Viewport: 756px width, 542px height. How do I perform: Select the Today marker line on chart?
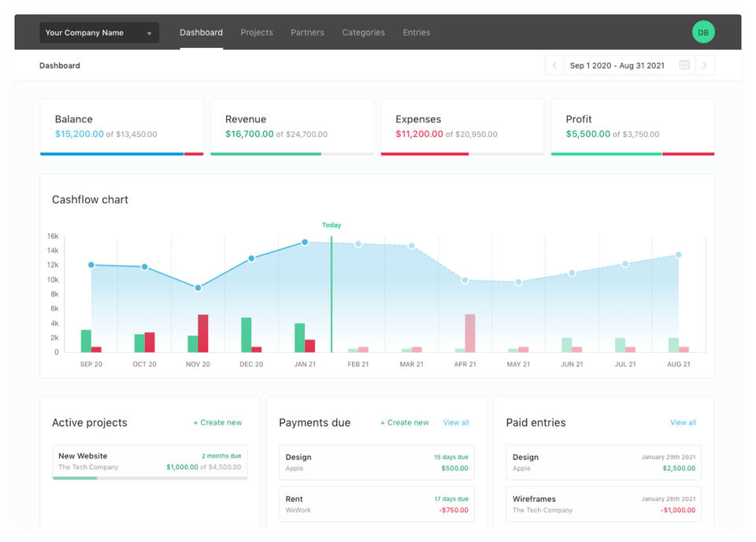(x=332, y=294)
